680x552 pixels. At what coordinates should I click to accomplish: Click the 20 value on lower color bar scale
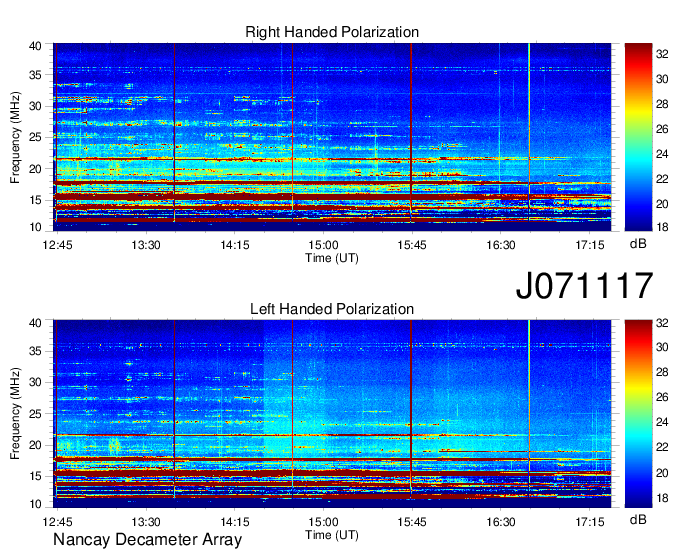(662, 473)
